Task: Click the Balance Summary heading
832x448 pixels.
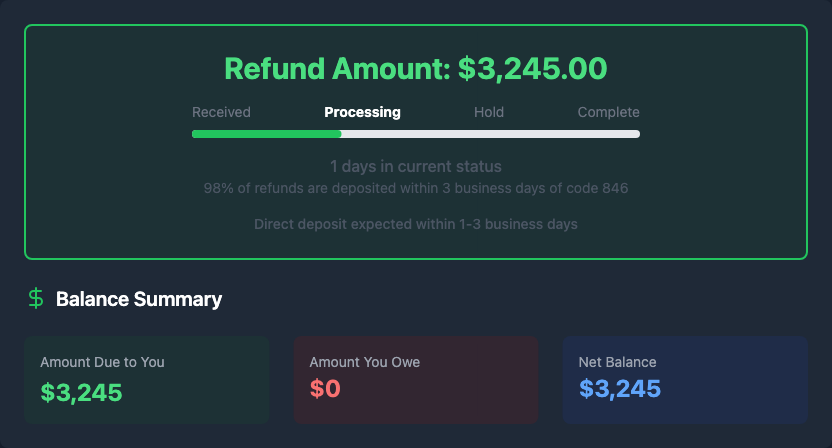Action: 139,299
